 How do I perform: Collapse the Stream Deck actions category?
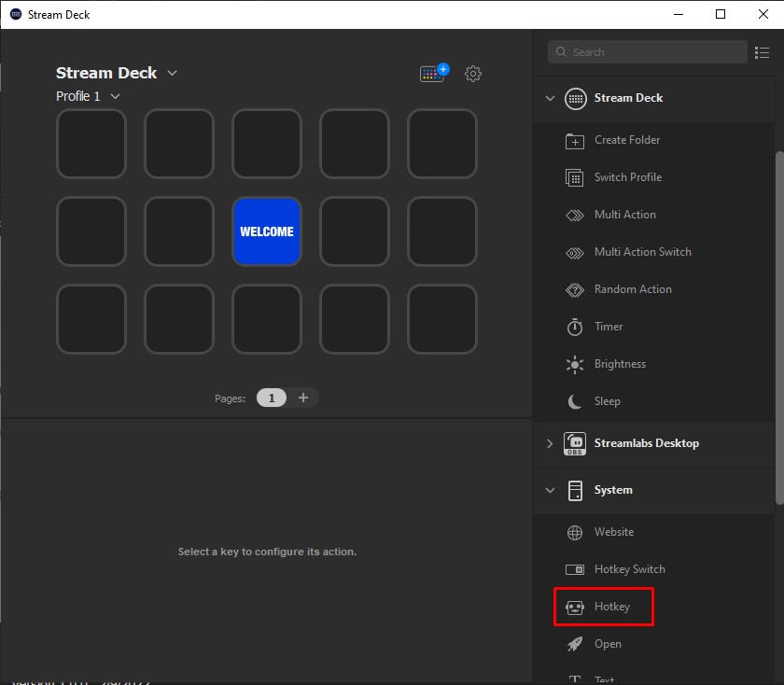tap(550, 99)
